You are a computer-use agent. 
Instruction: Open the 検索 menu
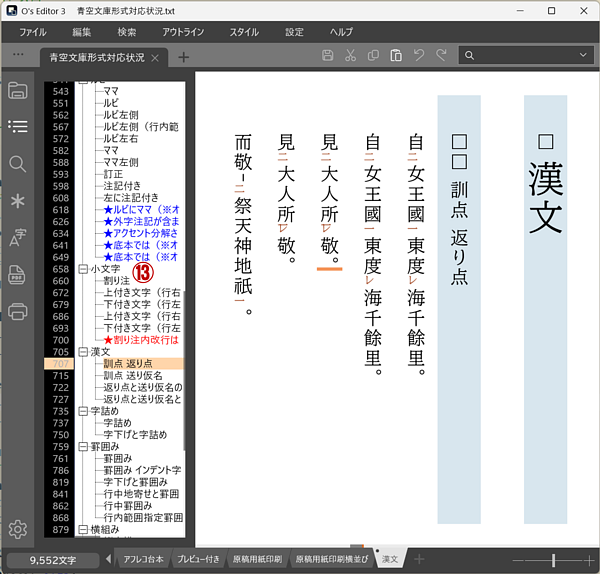[127, 32]
